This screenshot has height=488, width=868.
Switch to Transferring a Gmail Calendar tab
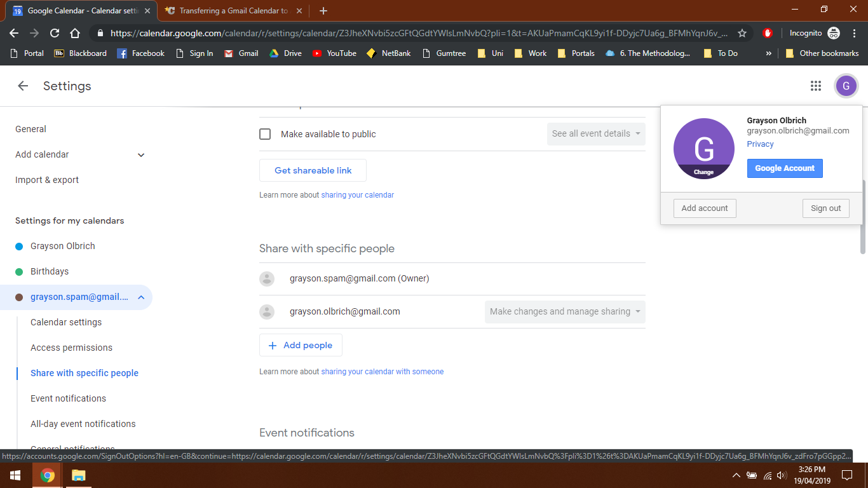(x=232, y=11)
